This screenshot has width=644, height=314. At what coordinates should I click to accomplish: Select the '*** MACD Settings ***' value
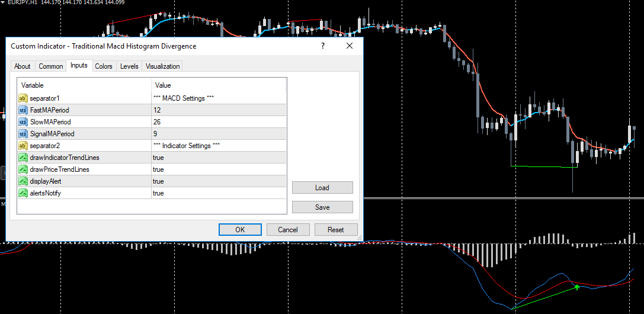coord(184,98)
